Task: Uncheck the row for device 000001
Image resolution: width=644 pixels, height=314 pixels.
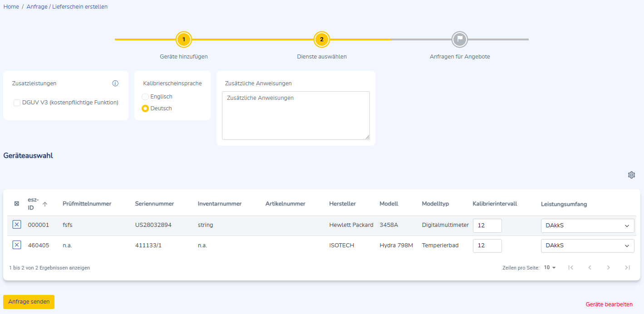Action: pyautogui.click(x=17, y=225)
